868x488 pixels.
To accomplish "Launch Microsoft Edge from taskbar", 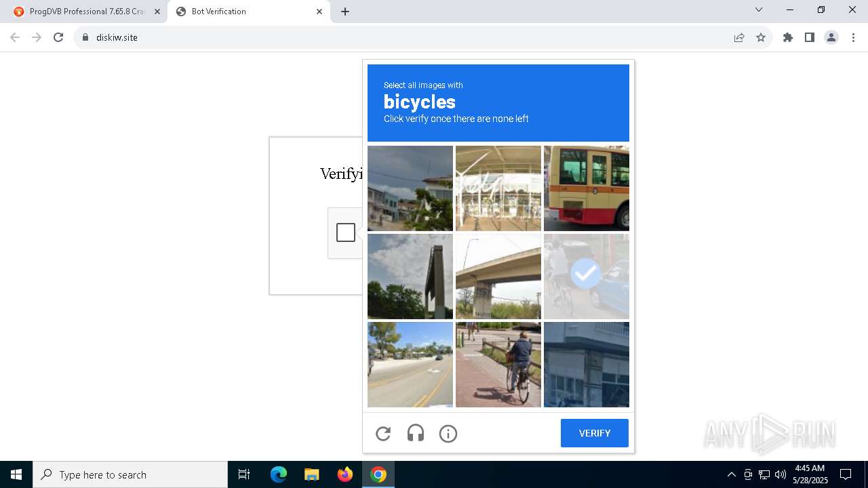I will coord(279,474).
